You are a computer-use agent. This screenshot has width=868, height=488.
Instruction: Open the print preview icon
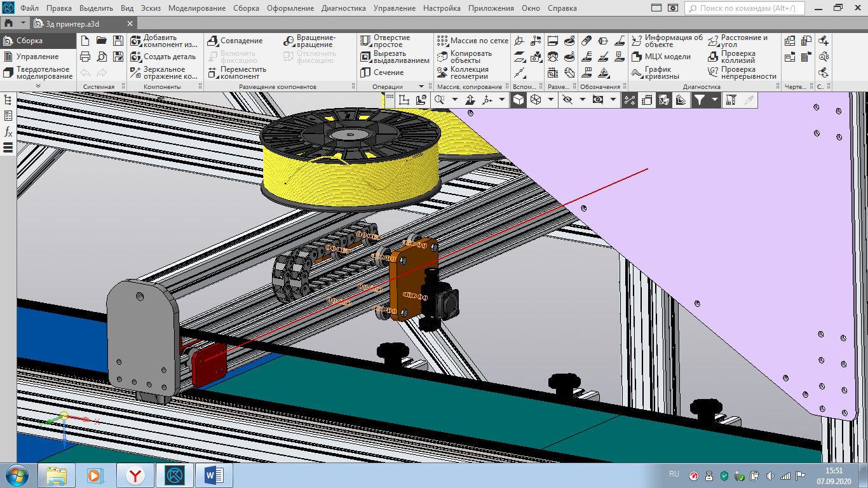click(102, 57)
